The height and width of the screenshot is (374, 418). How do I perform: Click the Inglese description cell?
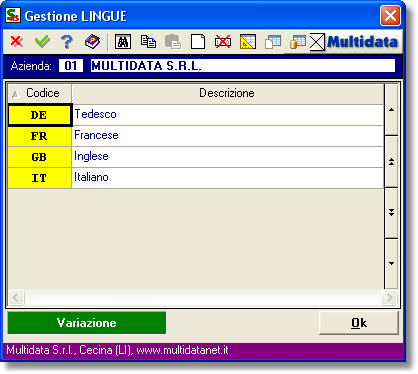click(228, 157)
